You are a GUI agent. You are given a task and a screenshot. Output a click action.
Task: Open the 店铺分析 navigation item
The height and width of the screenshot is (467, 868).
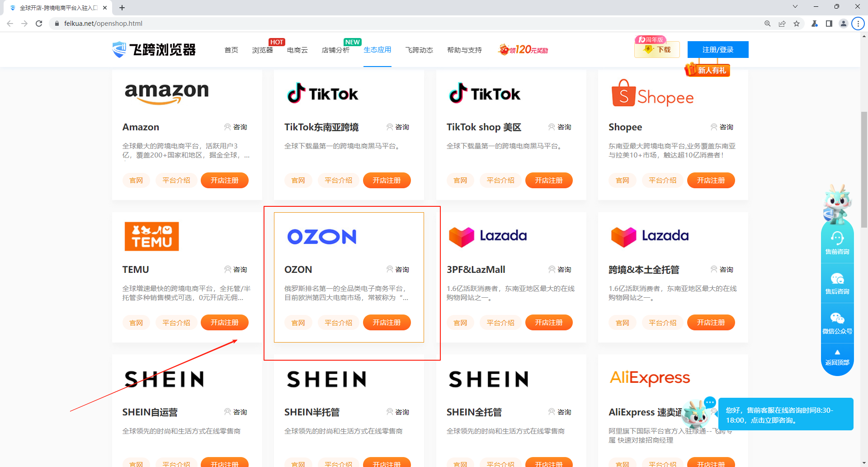tap(335, 50)
